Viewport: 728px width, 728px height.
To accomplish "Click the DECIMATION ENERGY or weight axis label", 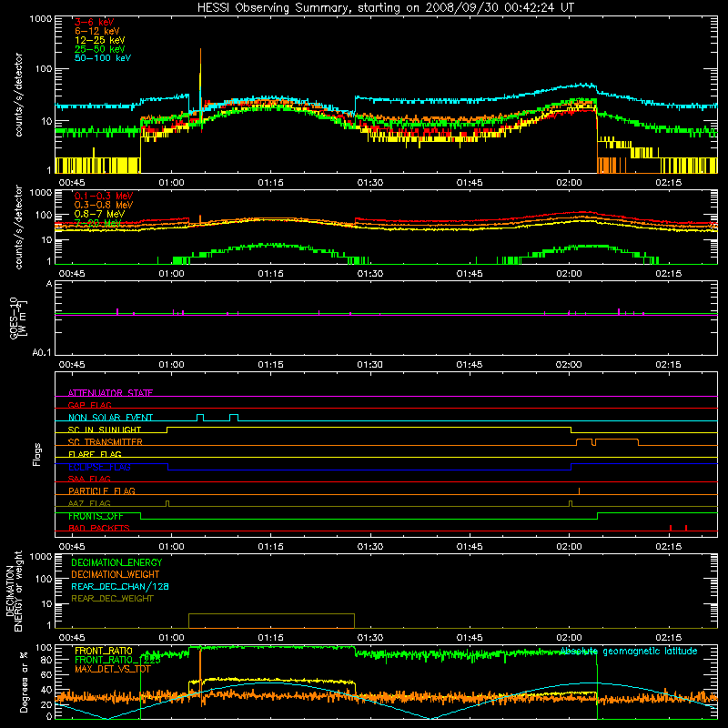I will [x=14, y=591].
